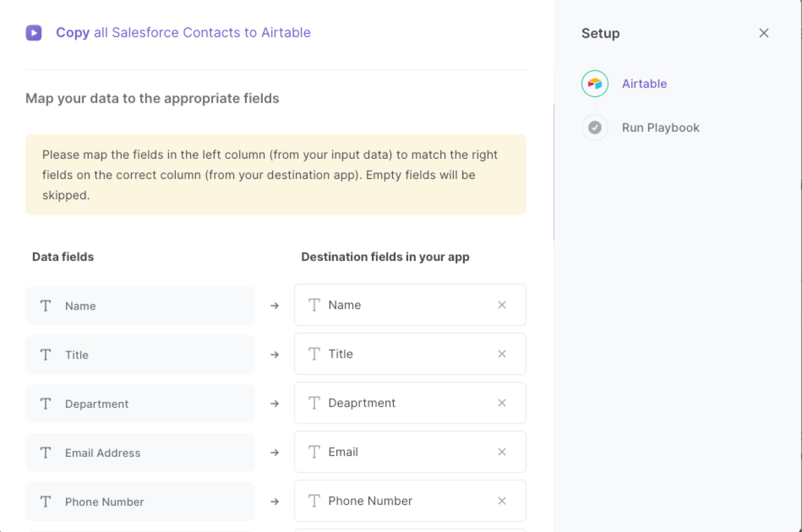Image resolution: width=802 pixels, height=532 pixels.
Task: Open the Title destination field dropdown
Action: 410,354
